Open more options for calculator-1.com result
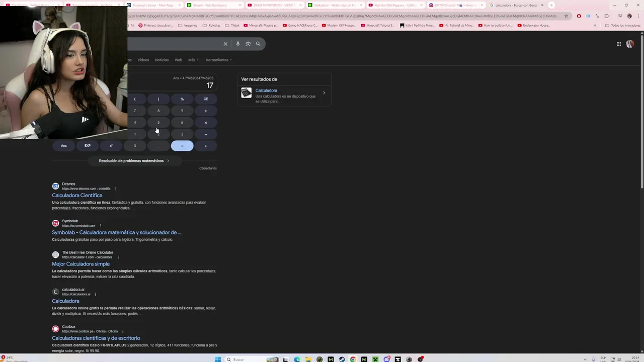644x362 pixels. pyautogui.click(x=118, y=257)
